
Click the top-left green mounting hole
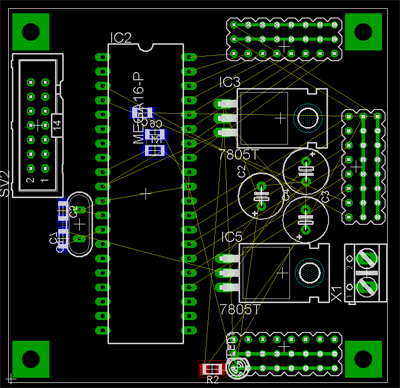click(x=31, y=32)
